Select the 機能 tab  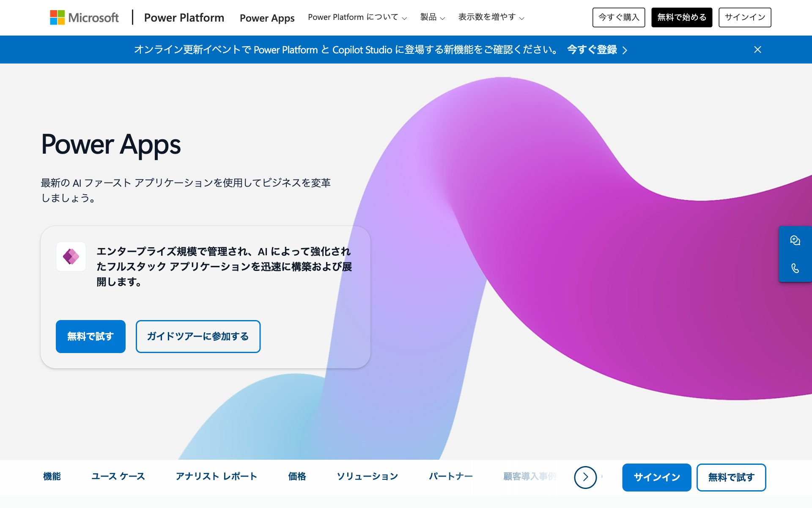pyautogui.click(x=52, y=477)
